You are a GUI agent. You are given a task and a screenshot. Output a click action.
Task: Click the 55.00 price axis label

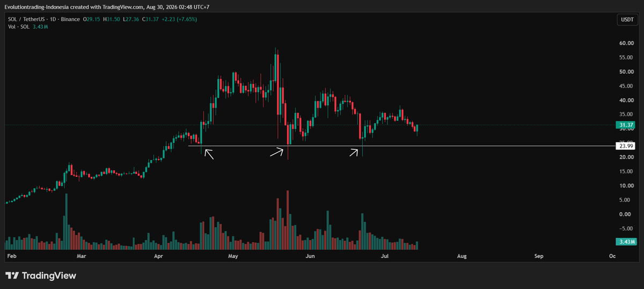[x=627, y=57]
